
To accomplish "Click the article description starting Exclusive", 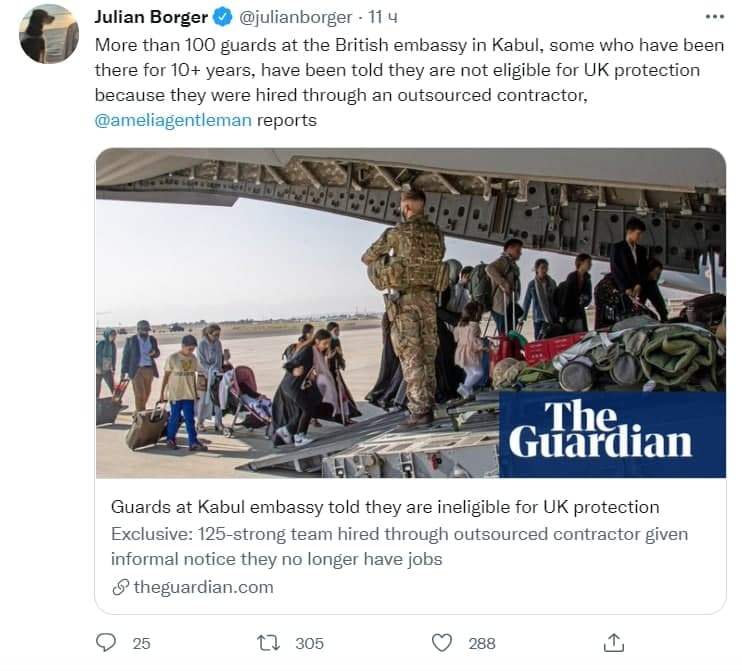I will (399, 546).
